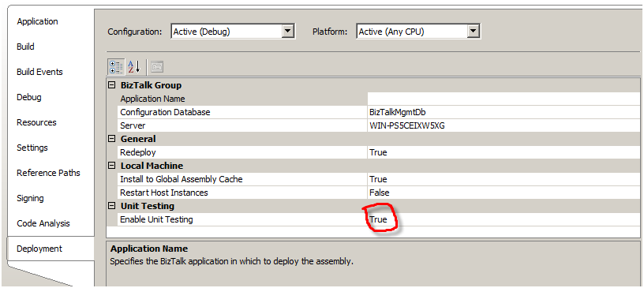Collapse the General section
Viewport: 644px width, 288px height.
click(x=110, y=139)
